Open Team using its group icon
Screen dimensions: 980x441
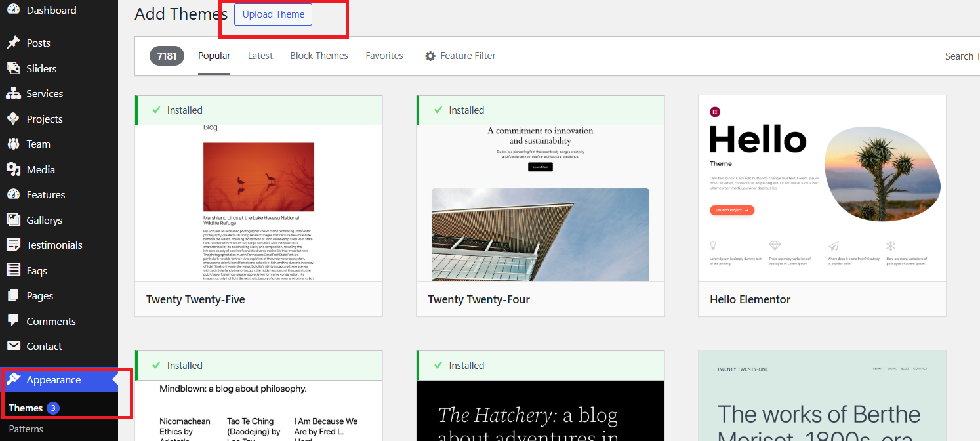tap(13, 144)
